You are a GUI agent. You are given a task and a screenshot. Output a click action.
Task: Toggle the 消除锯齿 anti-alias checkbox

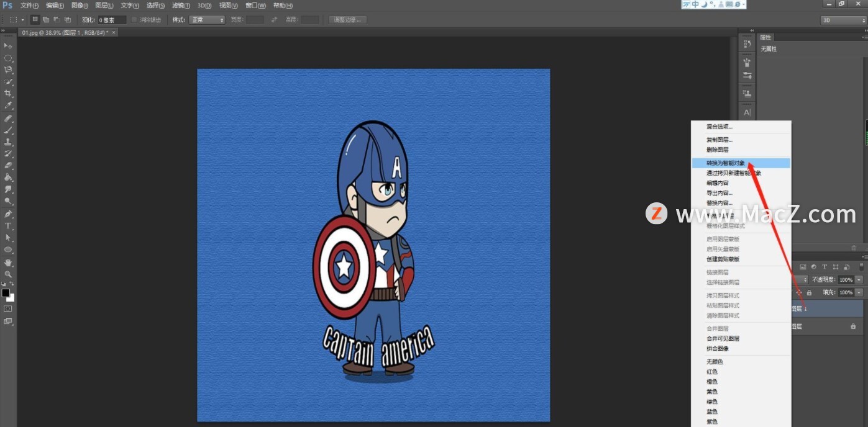coord(134,20)
